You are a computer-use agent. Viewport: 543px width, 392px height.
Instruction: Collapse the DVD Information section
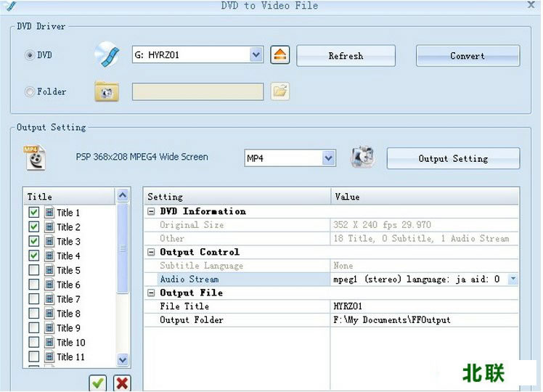(x=151, y=211)
